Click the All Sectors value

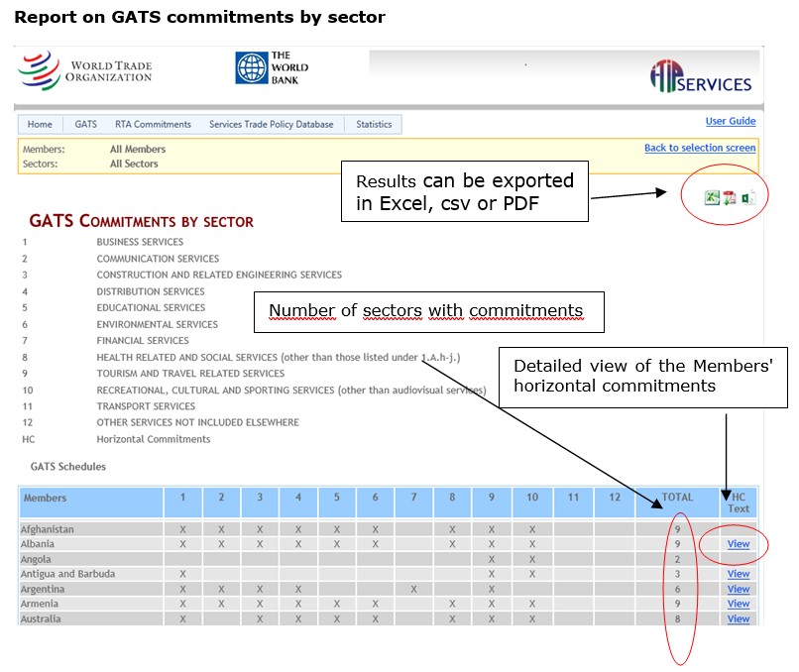click(134, 165)
